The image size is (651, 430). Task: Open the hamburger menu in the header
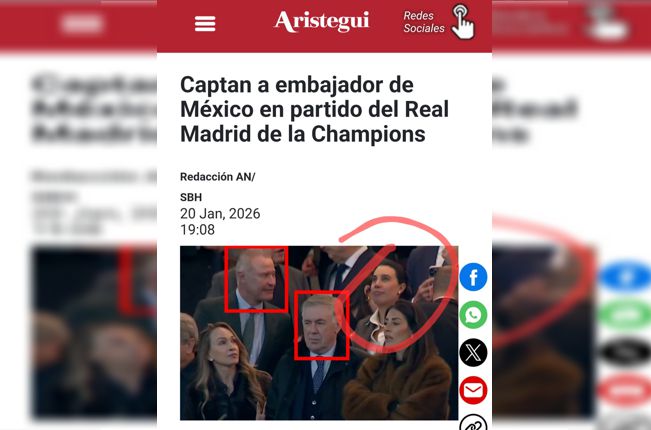(205, 24)
